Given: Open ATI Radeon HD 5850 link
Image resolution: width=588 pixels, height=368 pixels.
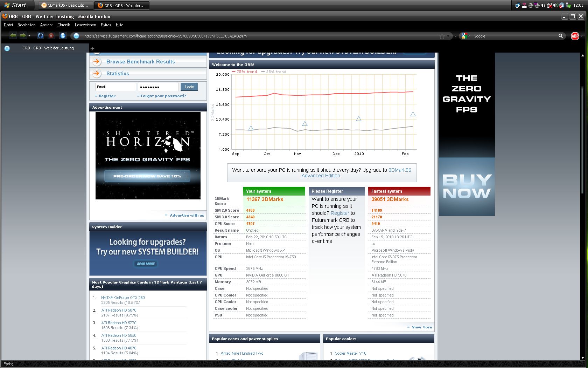Looking at the screenshot, I should 119,335.
